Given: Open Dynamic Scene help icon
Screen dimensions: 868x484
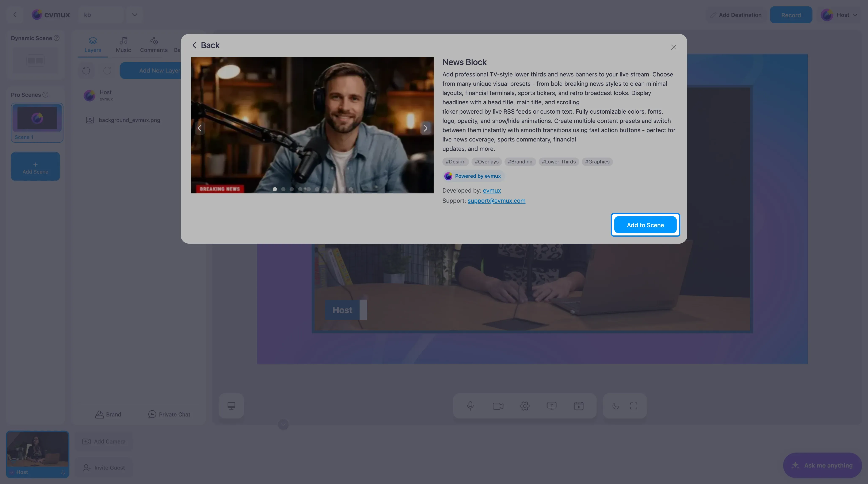Looking at the screenshot, I should [57, 38].
